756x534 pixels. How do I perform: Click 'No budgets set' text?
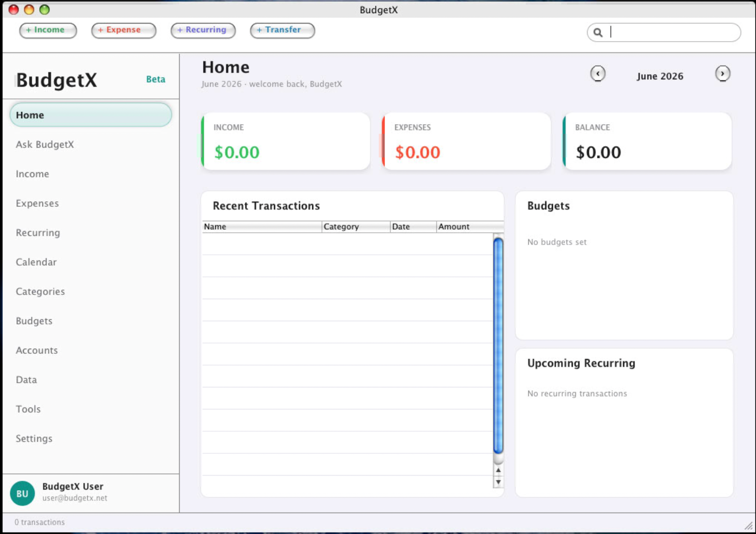[x=557, y=242]
